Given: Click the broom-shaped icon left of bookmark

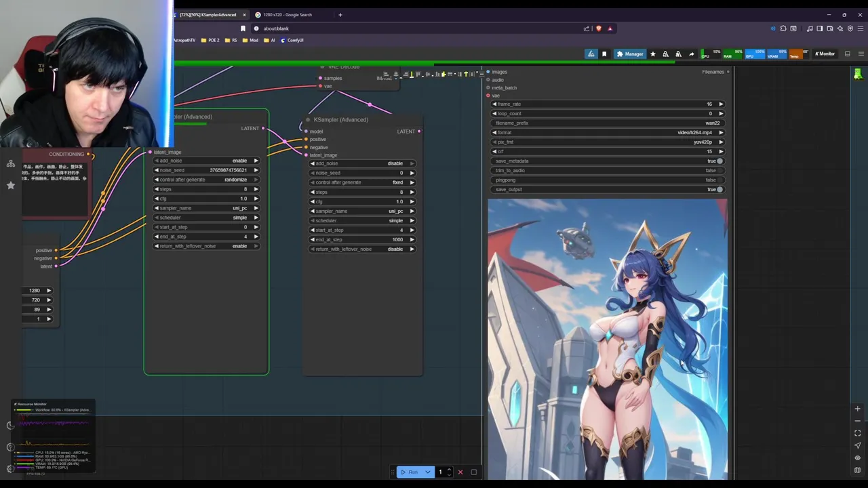Looking at the screenshot, I should (591, 54).
